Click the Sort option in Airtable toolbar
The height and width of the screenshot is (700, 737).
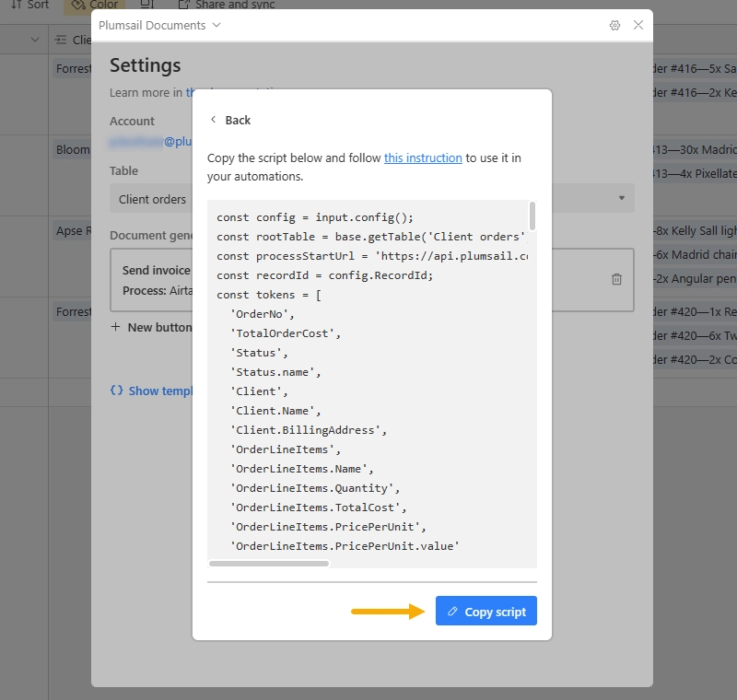[29, 5]
